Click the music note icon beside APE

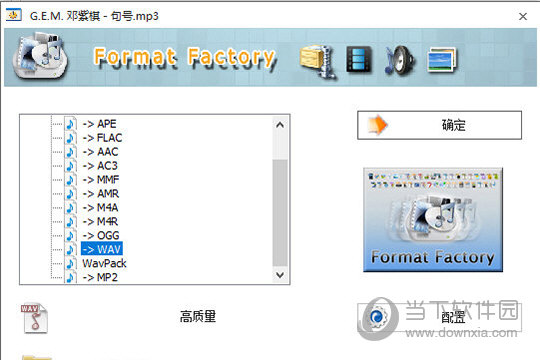(x=71, y=124)
